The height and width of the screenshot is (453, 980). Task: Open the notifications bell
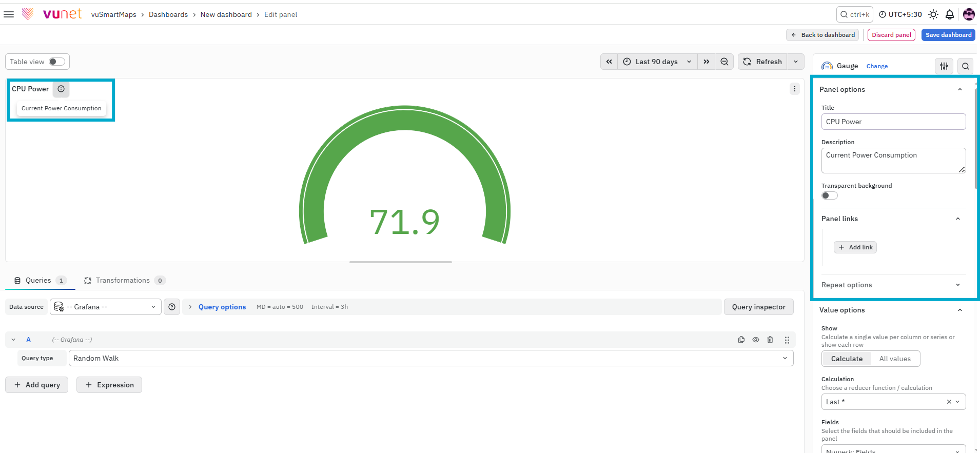(x=950, y=14)
